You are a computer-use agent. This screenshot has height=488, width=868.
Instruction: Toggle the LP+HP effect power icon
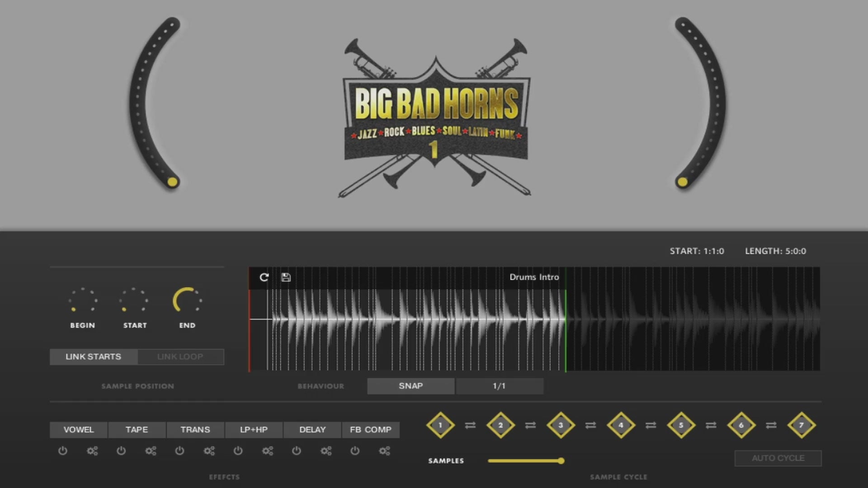238,450
